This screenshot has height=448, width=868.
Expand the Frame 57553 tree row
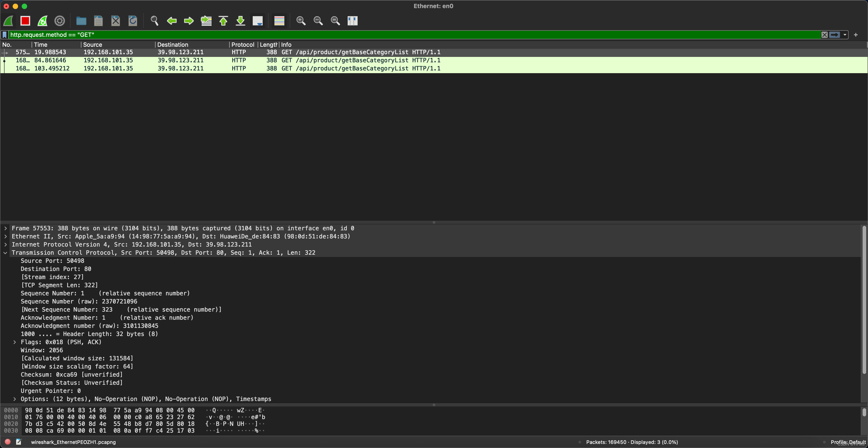6,228
